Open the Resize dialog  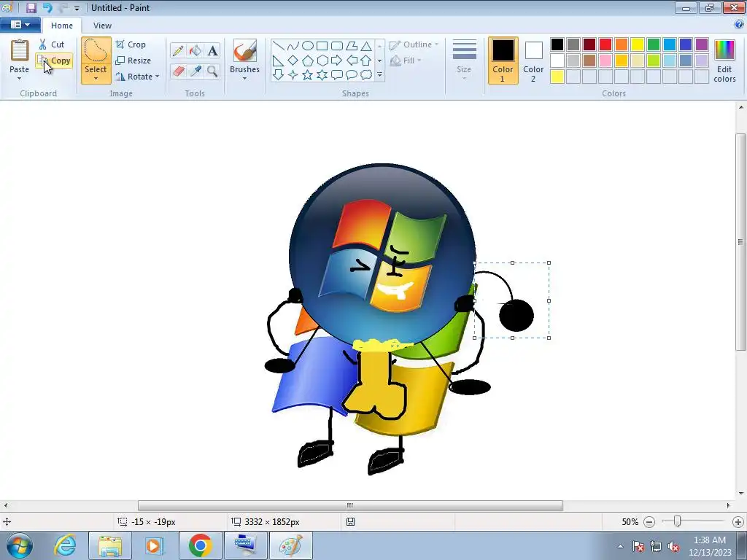[133, 61]
